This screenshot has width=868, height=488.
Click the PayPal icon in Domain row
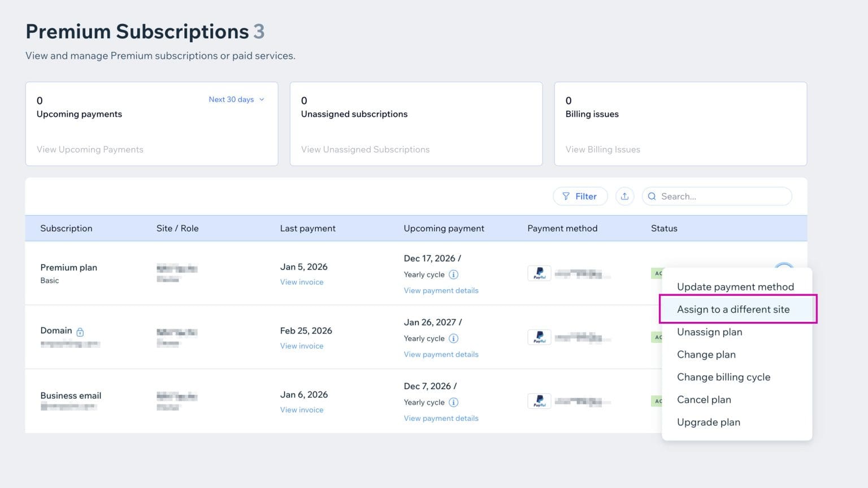coord(539,337)
